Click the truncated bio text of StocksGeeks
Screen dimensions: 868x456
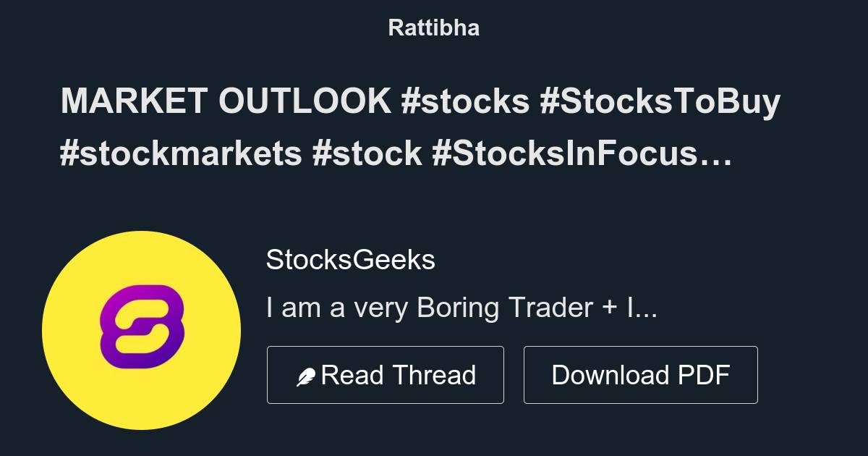click(x=460, y=307)
